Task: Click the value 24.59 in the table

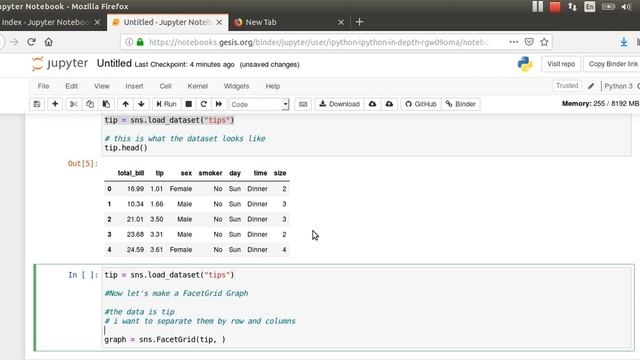Action: [x=135, y=249]
